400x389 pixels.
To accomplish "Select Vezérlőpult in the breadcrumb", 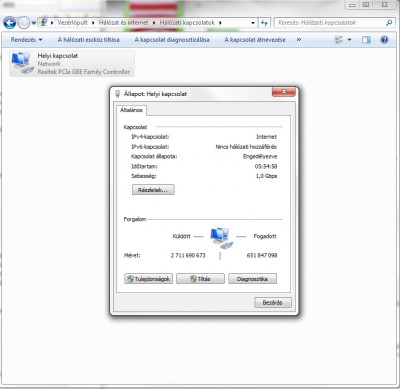I will [72, 23].
